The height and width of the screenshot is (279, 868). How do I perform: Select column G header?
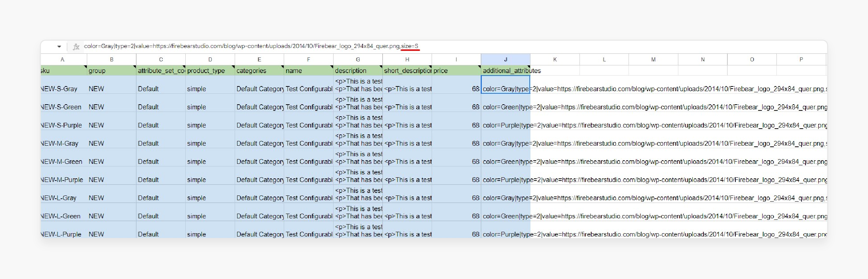pos(358,60)
